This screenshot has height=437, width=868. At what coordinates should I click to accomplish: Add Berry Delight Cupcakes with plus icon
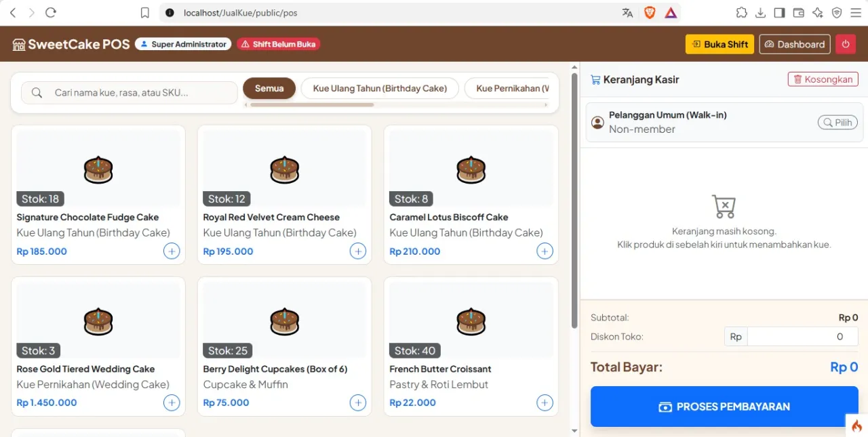[357, 403]
